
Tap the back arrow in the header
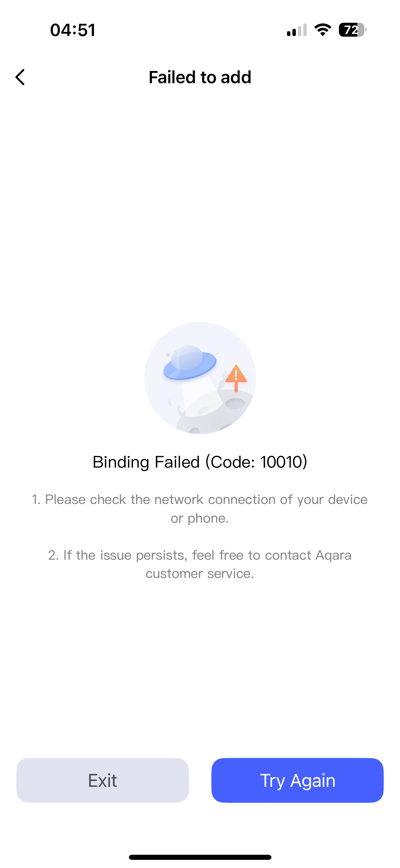pyautogui.click(x=20, y=77)
